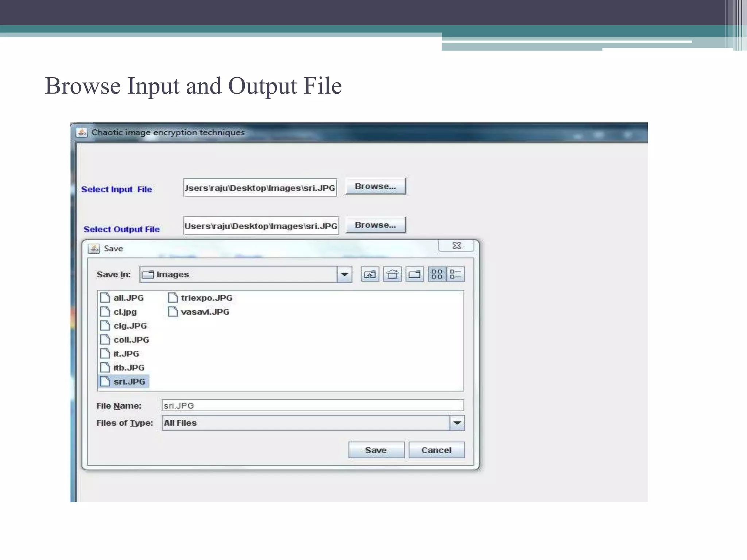
Task: Click the Create New Folder icon
Action: [414, 274]
